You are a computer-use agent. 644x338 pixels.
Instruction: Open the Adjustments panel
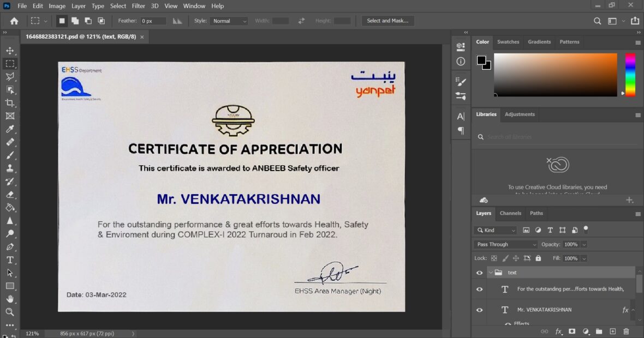tap(520, 114)
